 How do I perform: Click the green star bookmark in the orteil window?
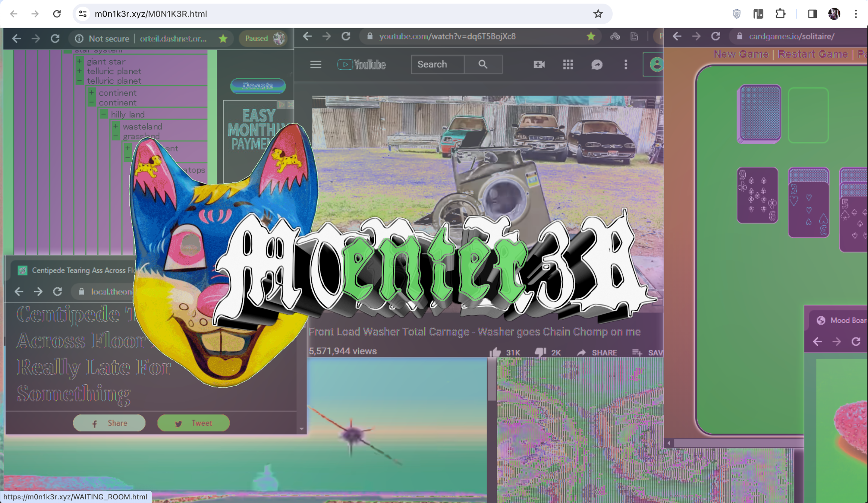click(x=223, y=38)
